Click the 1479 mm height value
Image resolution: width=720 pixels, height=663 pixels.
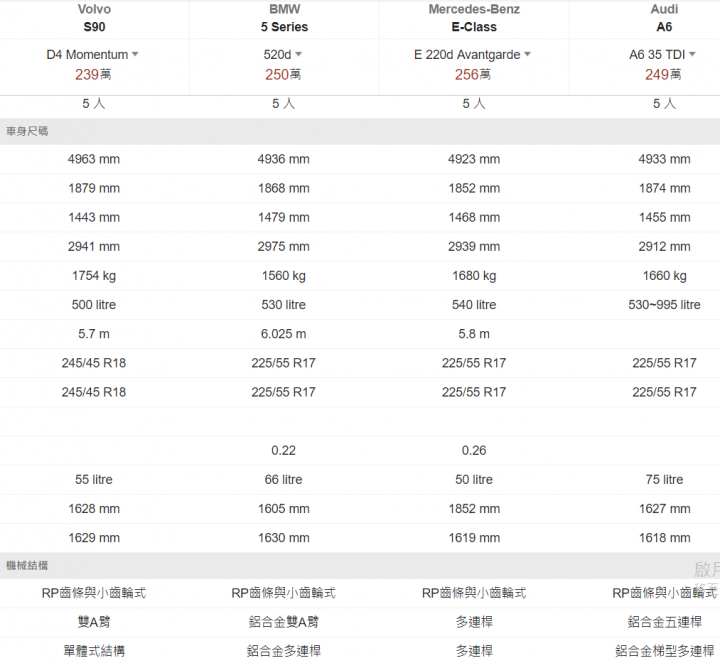click(x=283, y=218)
